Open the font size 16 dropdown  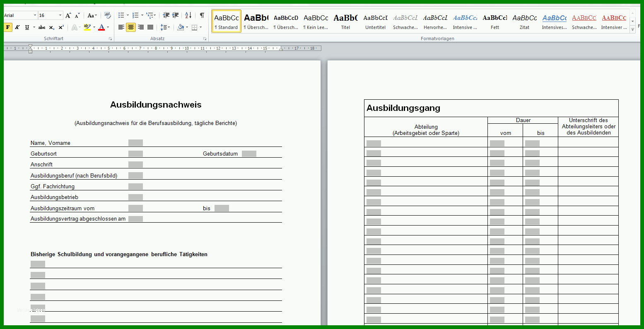coord(60,15)
